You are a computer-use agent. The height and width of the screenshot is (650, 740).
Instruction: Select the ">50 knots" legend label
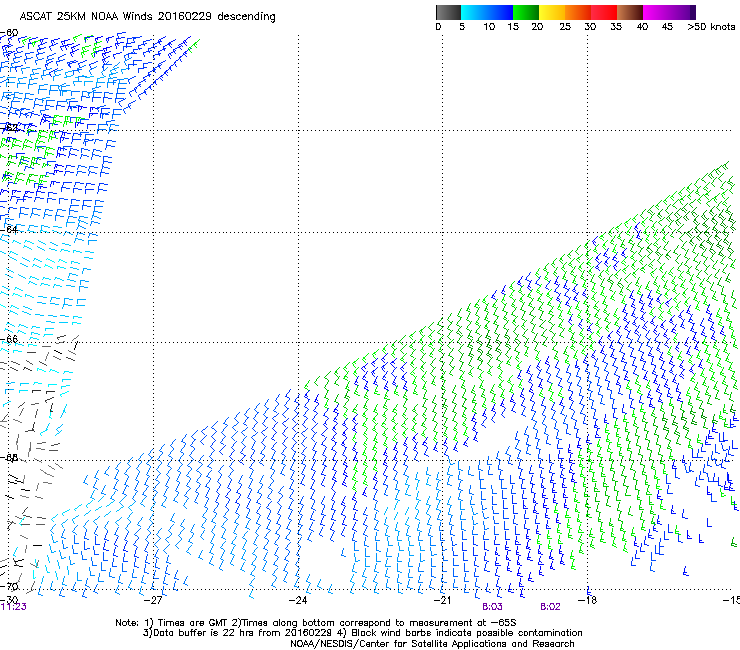711,27
